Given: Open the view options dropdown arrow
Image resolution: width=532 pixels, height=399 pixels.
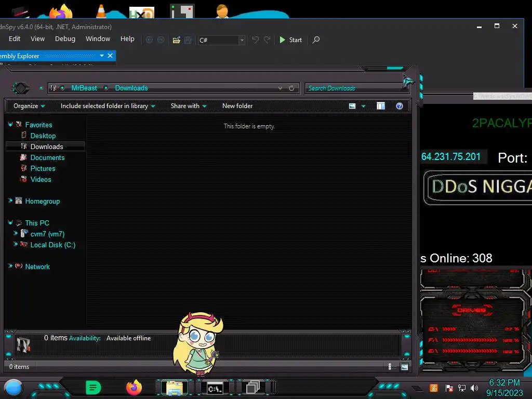Looking at the screenshot, I should 363,106.
